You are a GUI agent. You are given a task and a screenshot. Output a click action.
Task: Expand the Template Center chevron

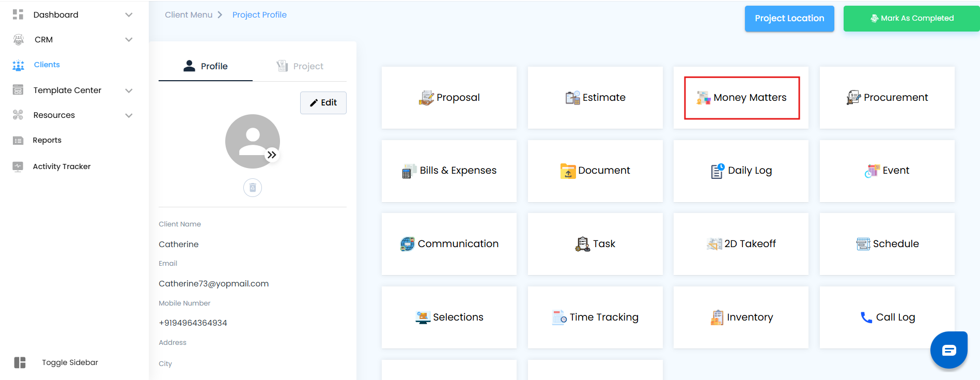129,90
